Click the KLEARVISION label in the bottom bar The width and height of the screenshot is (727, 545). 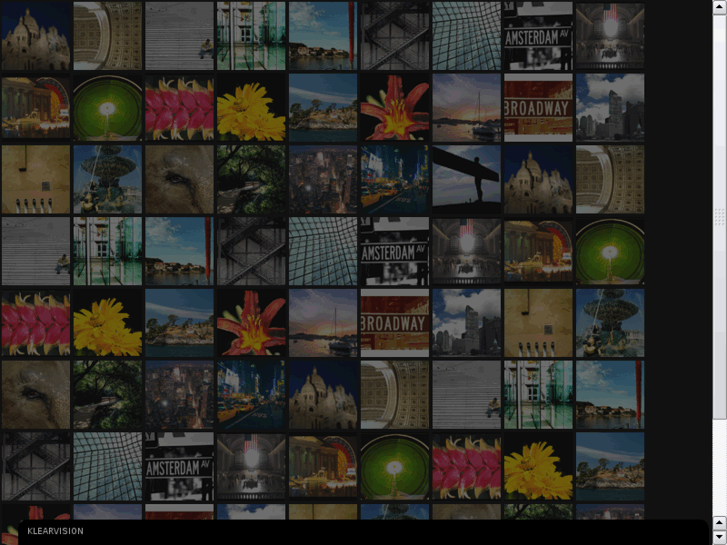tap(55, 531)
